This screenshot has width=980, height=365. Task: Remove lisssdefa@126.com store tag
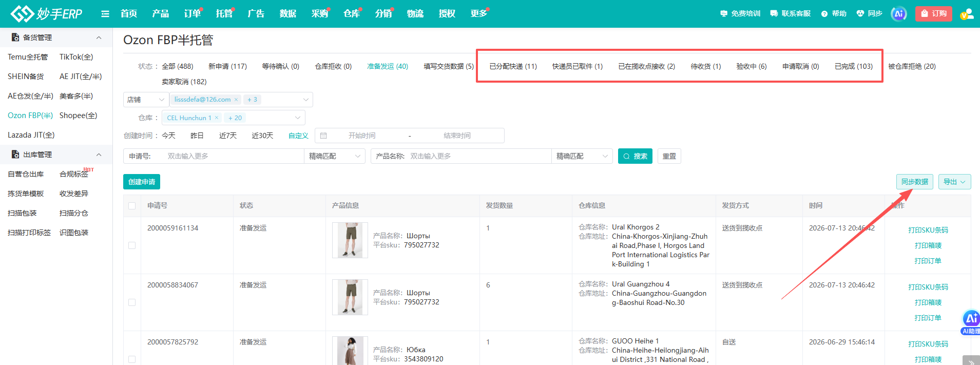coord(236,100)
